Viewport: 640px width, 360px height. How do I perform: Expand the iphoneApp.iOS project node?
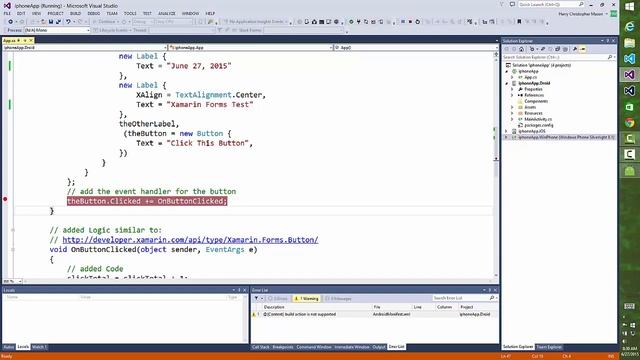507,131
